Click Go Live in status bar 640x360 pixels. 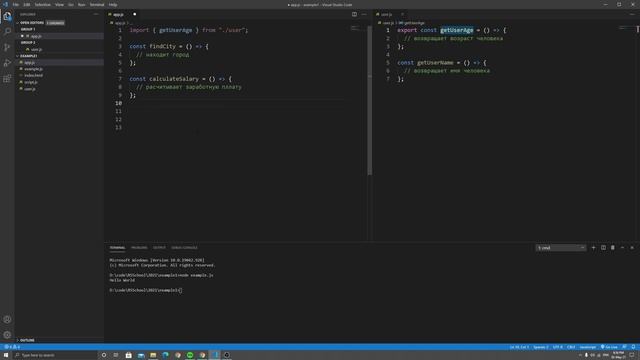[609, 347]
